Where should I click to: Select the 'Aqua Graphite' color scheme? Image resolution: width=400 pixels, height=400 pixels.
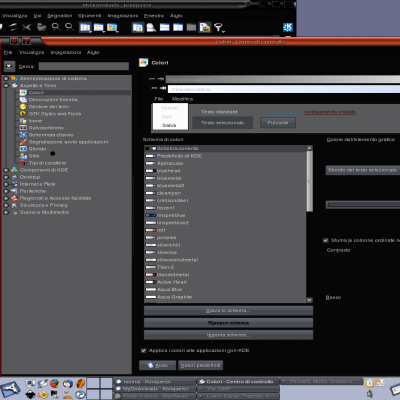pyautogui.click(x=225, y=297)
